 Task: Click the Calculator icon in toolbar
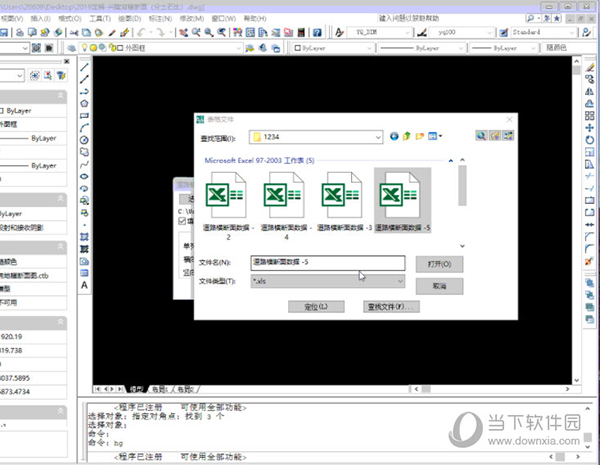click(301, 33)
